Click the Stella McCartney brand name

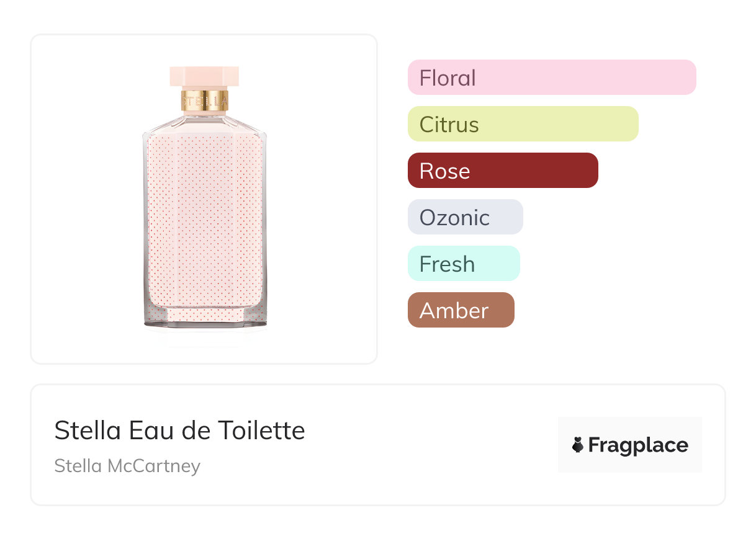tap(127, 466)
